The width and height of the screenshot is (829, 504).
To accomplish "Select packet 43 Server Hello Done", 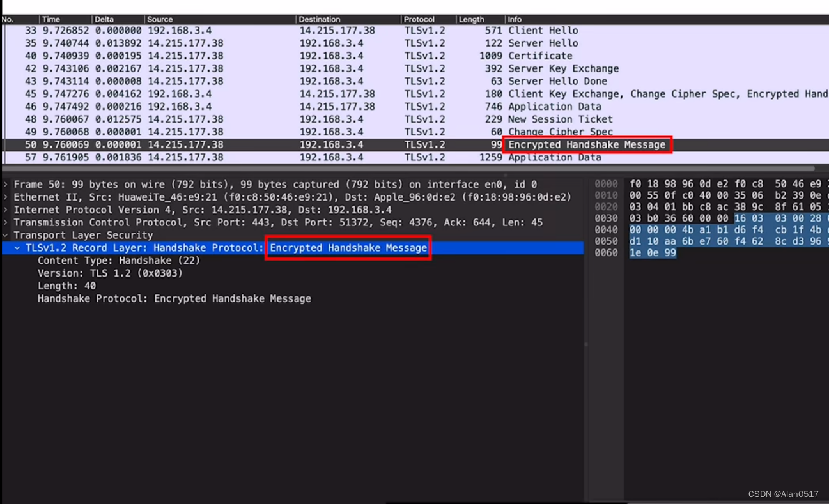I will tap(414, 81).
